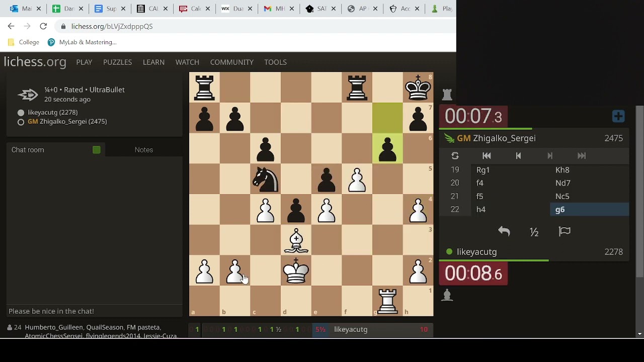Screen dimensions: 644x362
Task: Click likeyacutg in the tournament bar
Action: click(351, 329)
